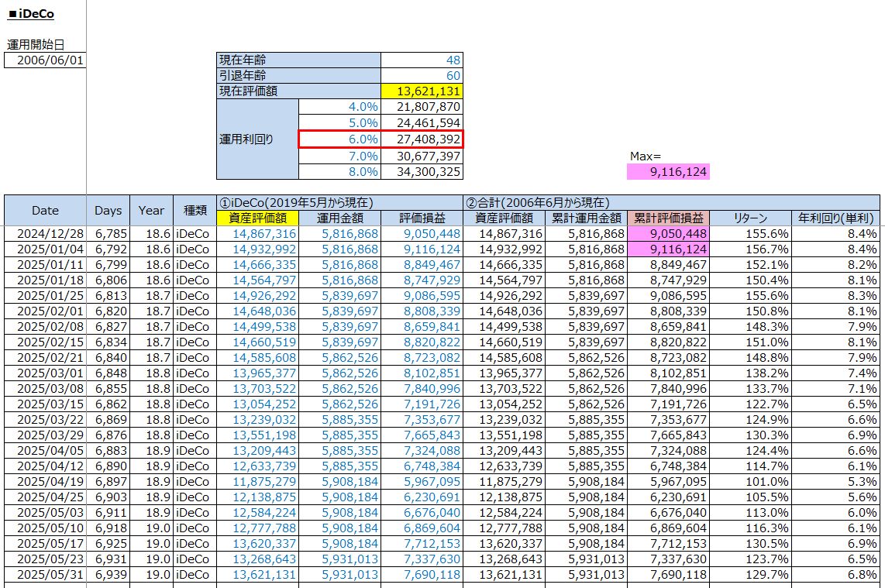This screenshot has height=588, width=885.
Task: Select the 8.0% rate cell
Action: click(x=339, y=171)
